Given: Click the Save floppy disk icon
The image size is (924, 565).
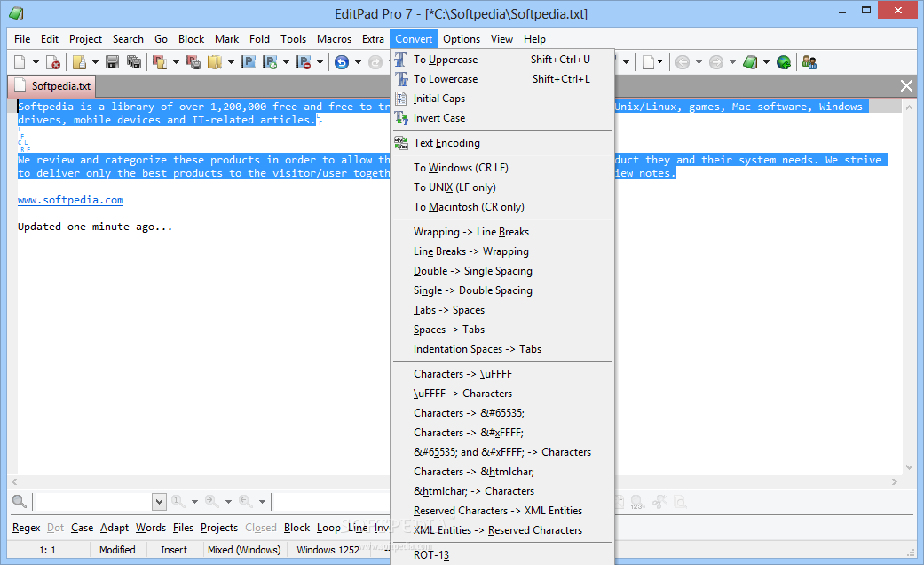Looking at the screenshot, I should click(x=112, y=62).
